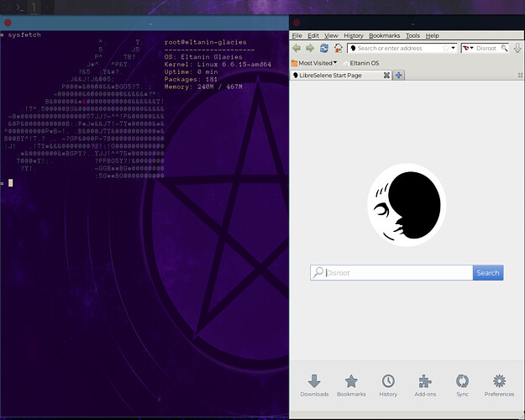Go to the Home page icon

coord(338,49)
